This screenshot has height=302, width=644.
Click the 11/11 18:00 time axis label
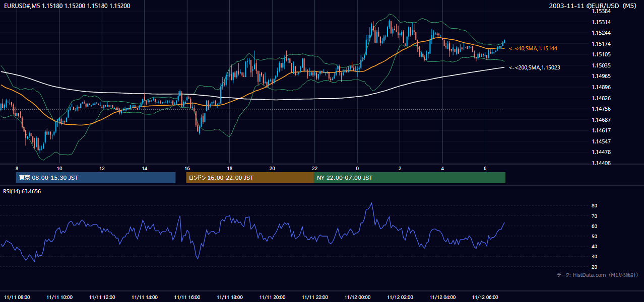pyautogui.click(x=230, y=296)
